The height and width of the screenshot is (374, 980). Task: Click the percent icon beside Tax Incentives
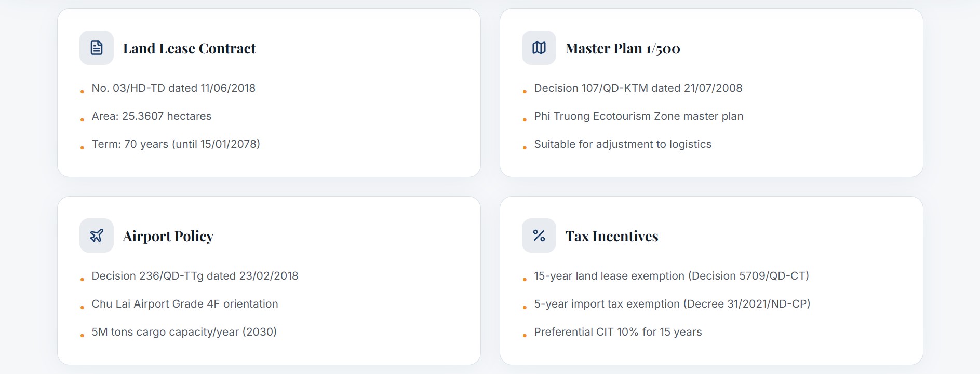tap(539, 236)
